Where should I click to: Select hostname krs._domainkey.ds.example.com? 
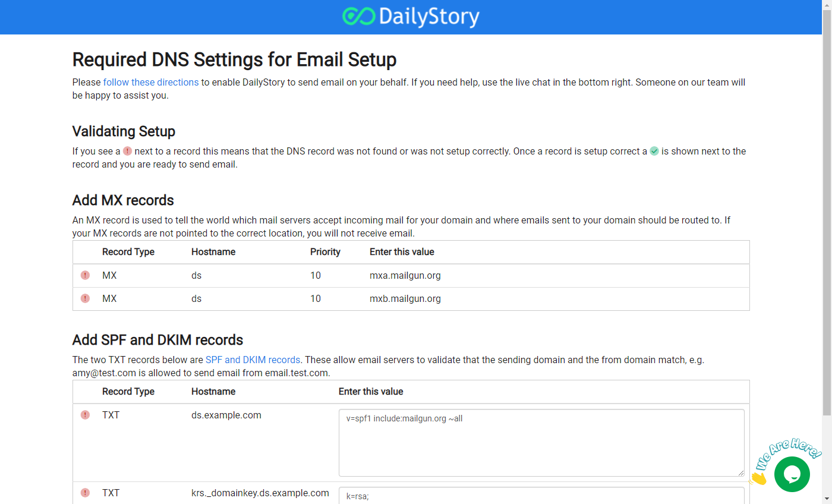260,493
